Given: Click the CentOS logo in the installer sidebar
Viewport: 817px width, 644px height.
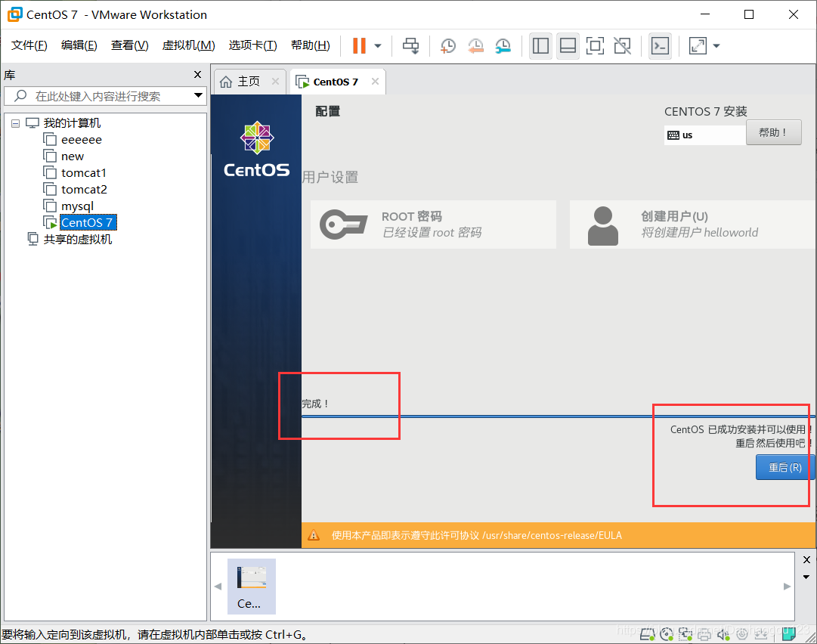Looking at the screenshot, I should (x=256, y=150).
